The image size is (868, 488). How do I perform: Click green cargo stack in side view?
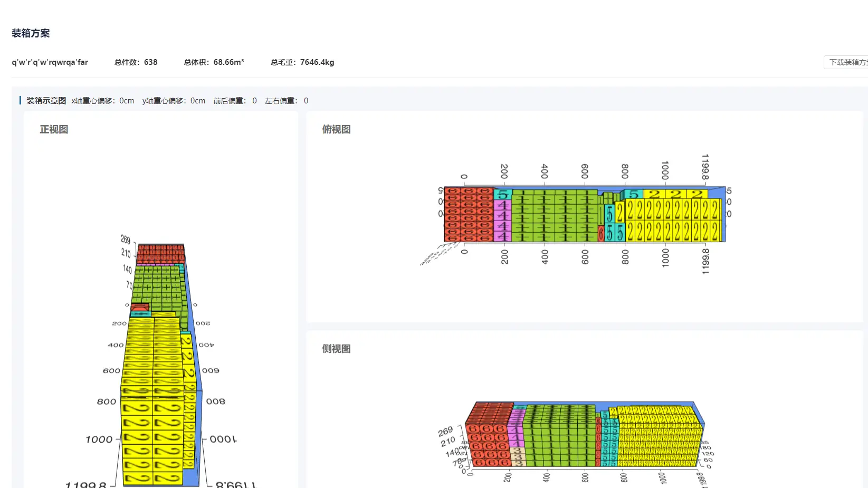(559, 436)
